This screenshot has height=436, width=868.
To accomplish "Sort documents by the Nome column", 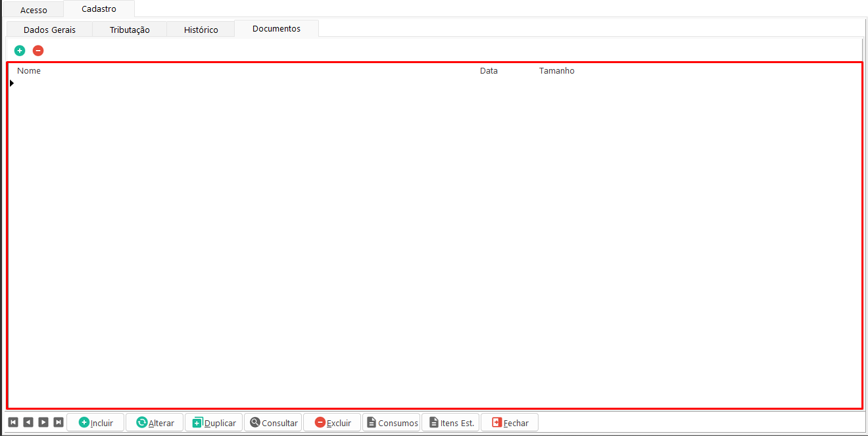I will click(x=29, y=71).
